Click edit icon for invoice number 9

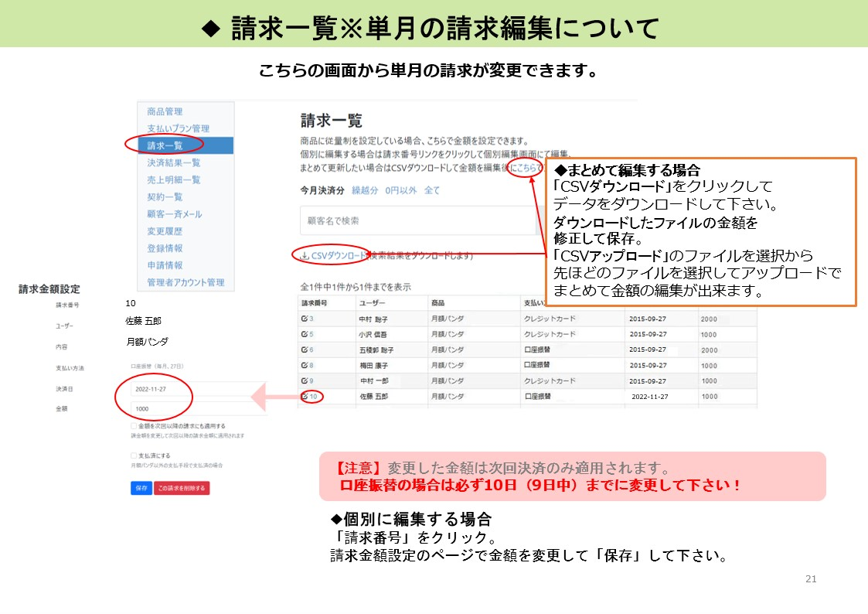pyautogui.click(x=304, y=381)
